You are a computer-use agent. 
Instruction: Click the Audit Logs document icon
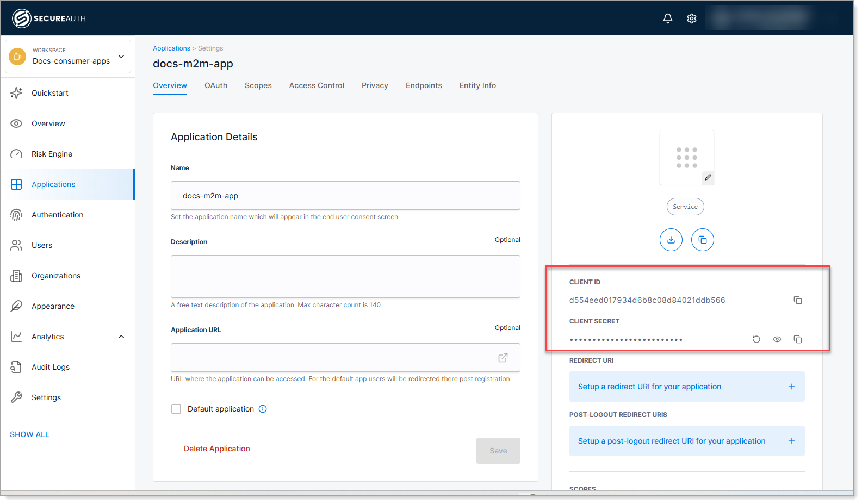16,367
